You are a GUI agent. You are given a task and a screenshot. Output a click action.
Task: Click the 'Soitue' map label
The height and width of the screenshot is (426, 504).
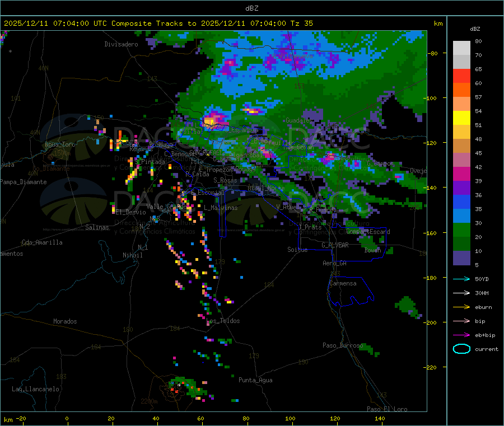click(297, 250)
